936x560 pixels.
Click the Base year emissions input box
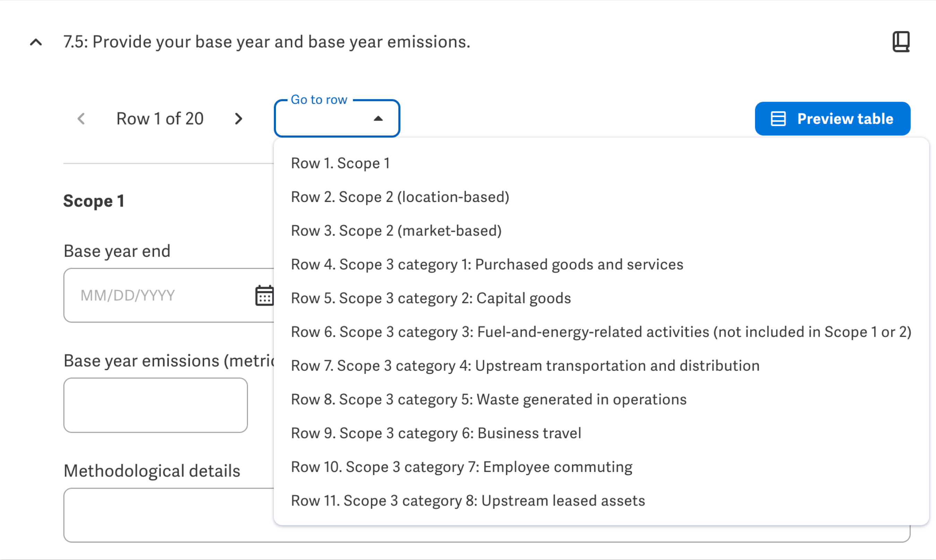(x=156, y=405)
